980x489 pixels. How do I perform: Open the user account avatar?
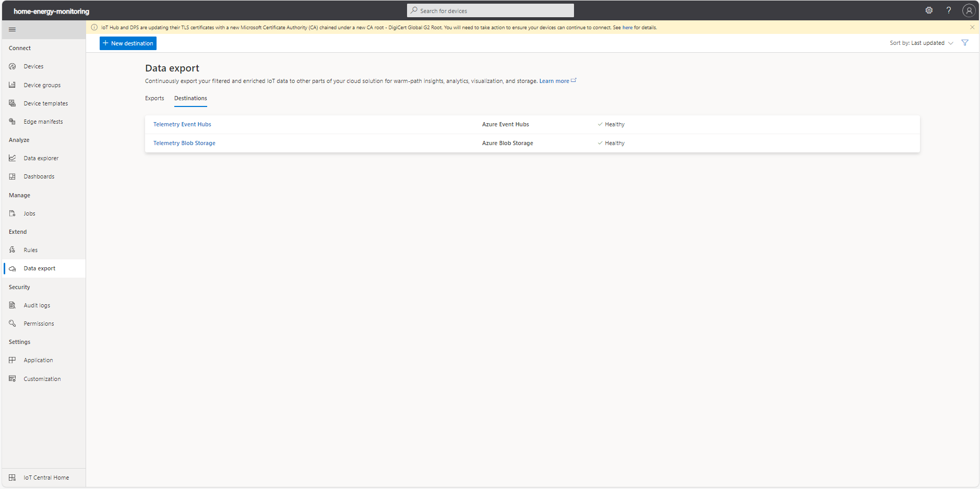(969, 10)
